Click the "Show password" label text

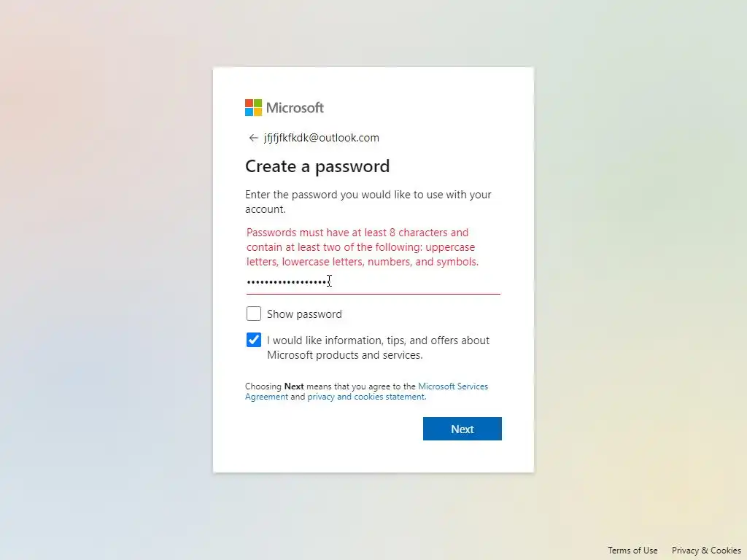(x=304, y=314)
